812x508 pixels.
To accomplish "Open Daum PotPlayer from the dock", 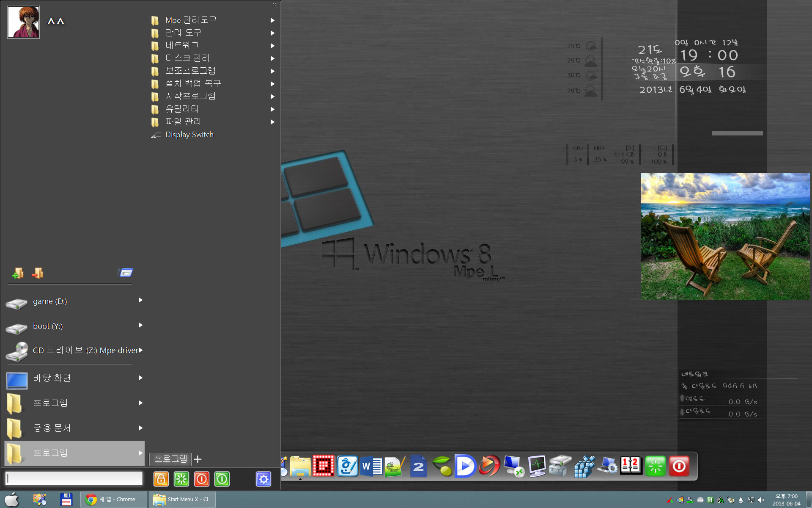I will (x=465, y=466).
